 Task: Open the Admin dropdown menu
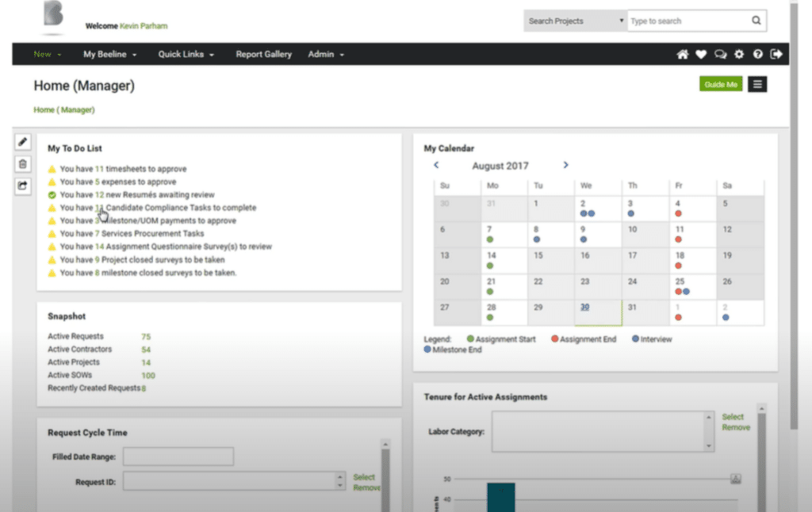pos(325,54)
